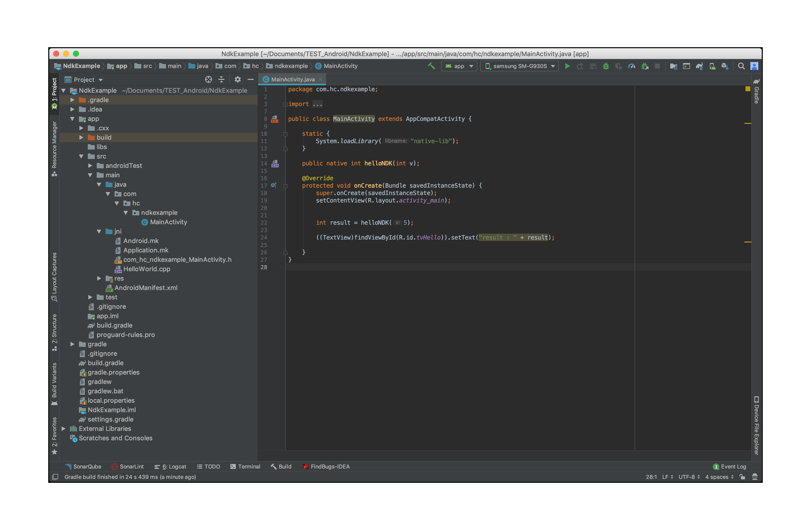This screenshot has height=532, width=811.
Task: Collapse the import block on line 3
Action: (285, 104)
